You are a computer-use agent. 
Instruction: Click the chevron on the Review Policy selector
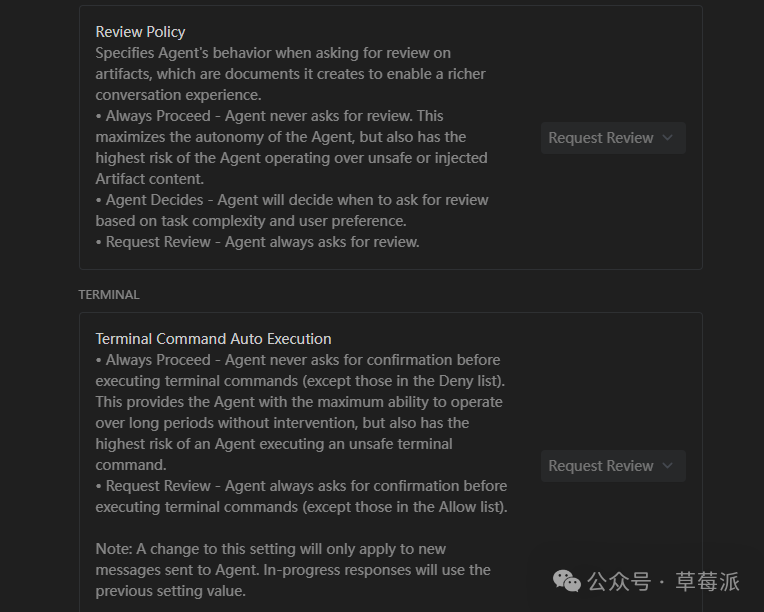(668, 138)
